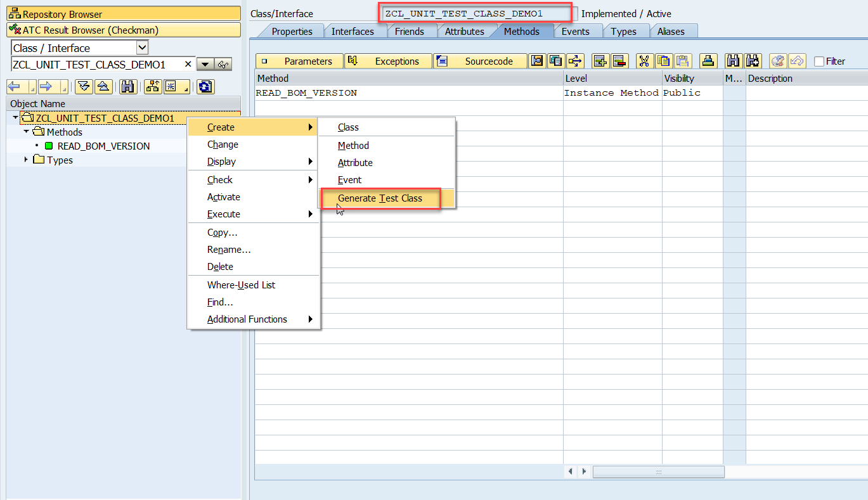
Task: Click the Copy to clipboard icon
Action: [664, 61]
